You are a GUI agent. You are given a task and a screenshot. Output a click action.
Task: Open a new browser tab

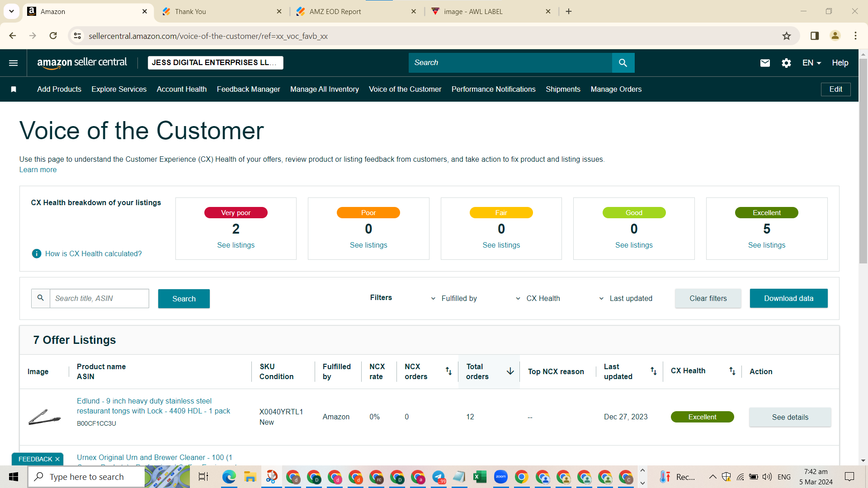point(569,11)
